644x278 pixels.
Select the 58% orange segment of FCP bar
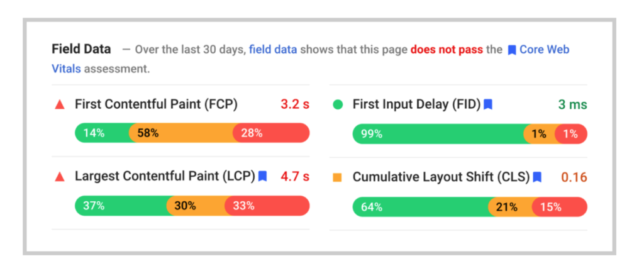[182, 133]
